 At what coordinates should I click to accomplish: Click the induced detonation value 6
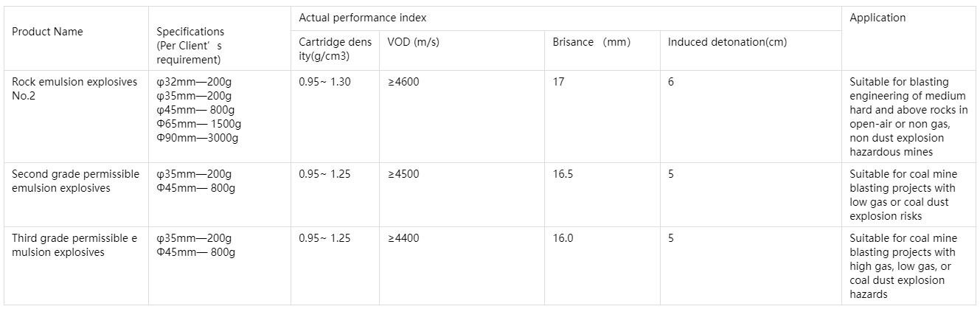pos(671,82)
